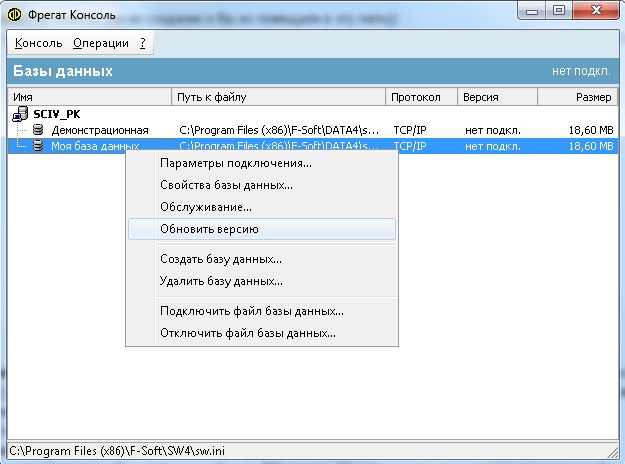Screen dimensions: 625x464
Task: Maximize the Фрегат Консоль window
Action: pos(559,11)
